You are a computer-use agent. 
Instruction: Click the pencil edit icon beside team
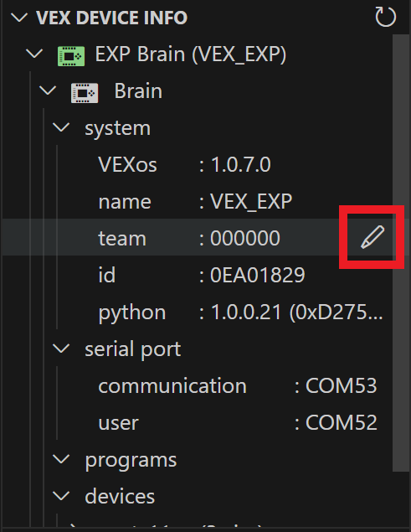[372, 237]
